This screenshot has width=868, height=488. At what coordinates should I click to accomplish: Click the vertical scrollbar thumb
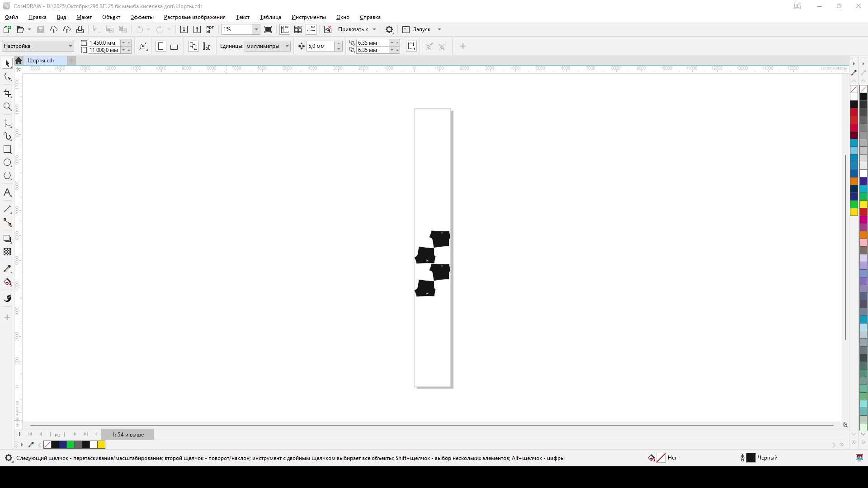(845, 247)
